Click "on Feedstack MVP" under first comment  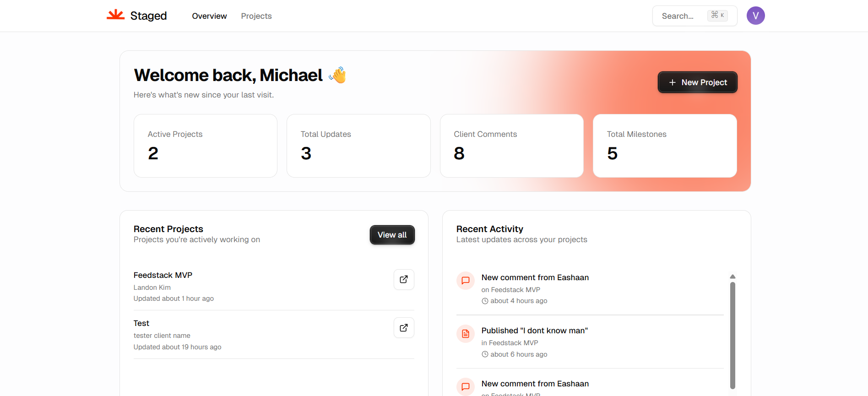511,290
